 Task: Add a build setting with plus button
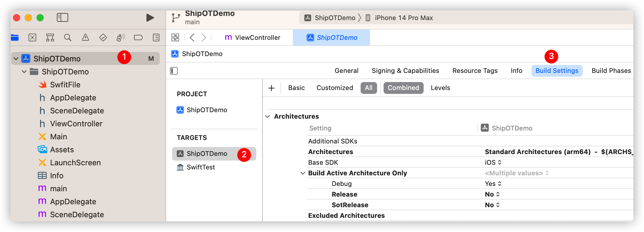tap(272, 88)
